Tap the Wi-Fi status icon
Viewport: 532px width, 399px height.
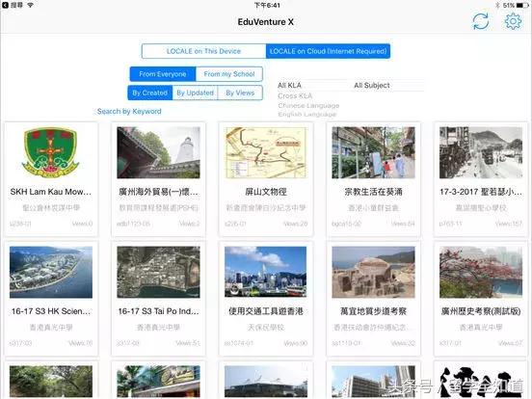(30, 5)
